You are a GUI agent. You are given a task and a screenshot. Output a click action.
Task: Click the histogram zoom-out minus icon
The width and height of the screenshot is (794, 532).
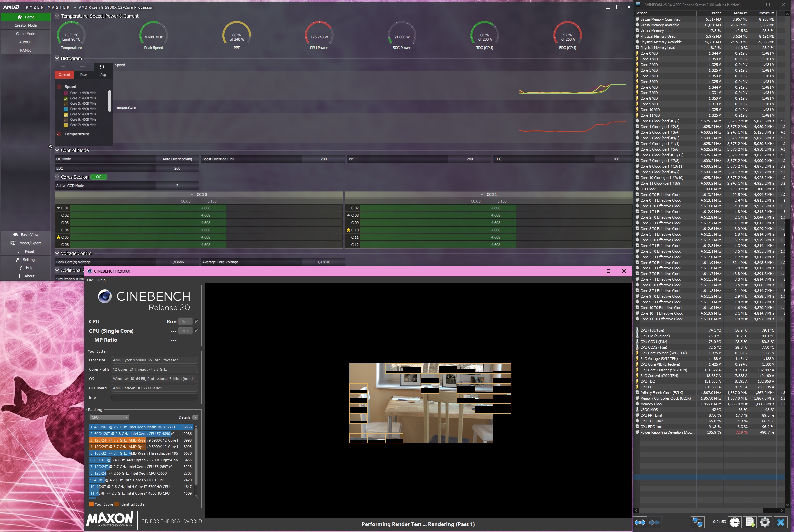click(x=82, y=67)
